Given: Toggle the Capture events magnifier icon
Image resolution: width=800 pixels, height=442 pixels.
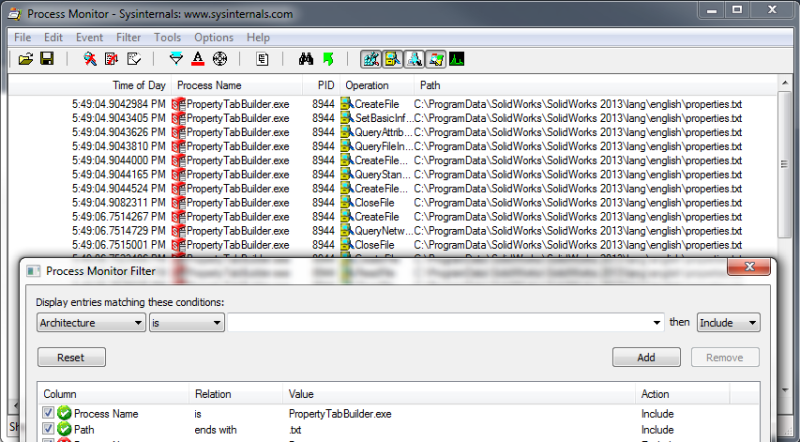Looking at the screenshot, I should point(90,59).
